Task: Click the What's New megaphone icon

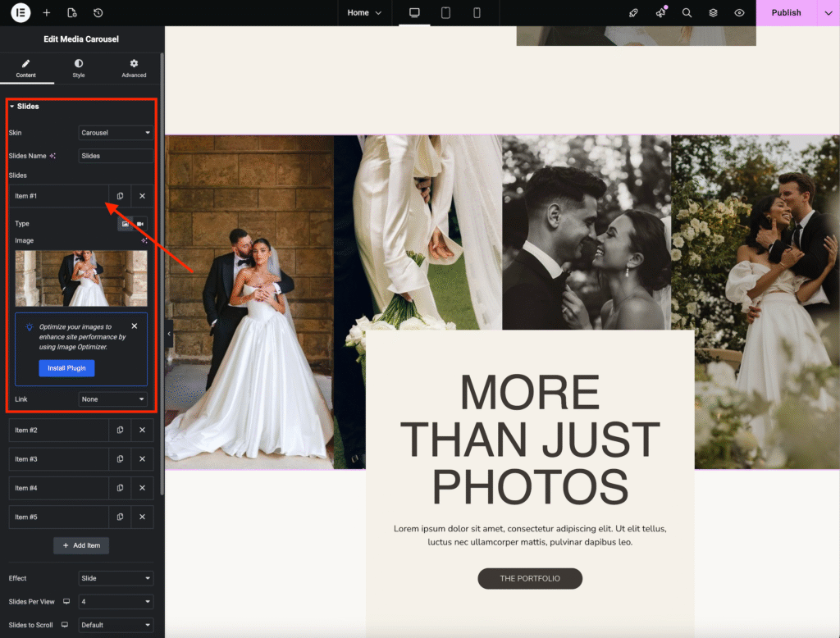Action: [x=660, y=13]
